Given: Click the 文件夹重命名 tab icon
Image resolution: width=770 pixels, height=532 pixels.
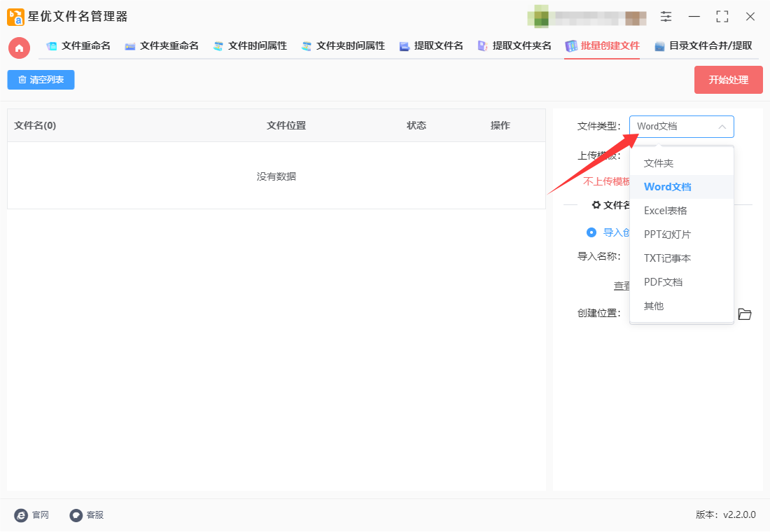Looking at the screenshot, I should point(130,46).
